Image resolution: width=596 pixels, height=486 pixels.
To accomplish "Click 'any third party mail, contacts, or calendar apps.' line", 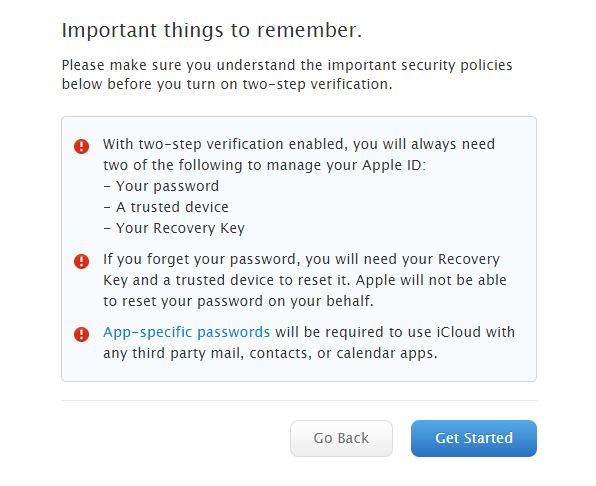I will [x=270, y=353].
